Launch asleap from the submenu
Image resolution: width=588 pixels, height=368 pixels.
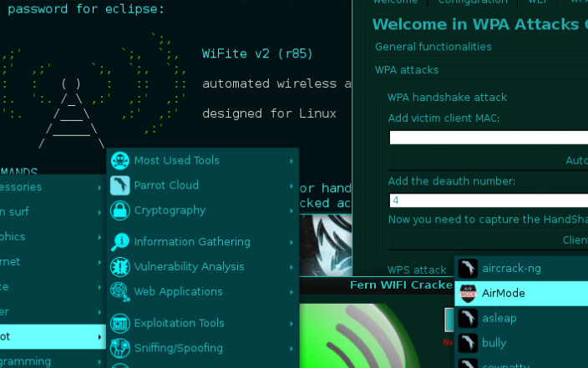click(x=521, y=318)
